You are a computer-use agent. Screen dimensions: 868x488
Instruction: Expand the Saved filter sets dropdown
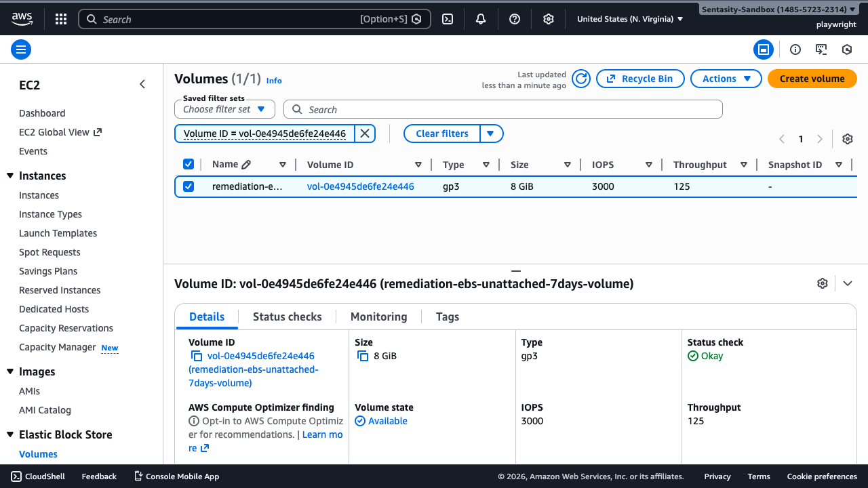224,109
